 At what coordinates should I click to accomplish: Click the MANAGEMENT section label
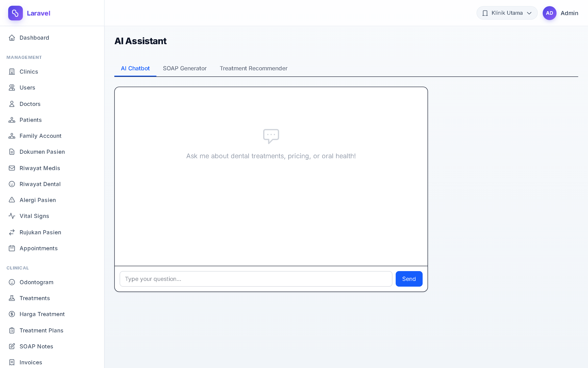pos(24,57)
